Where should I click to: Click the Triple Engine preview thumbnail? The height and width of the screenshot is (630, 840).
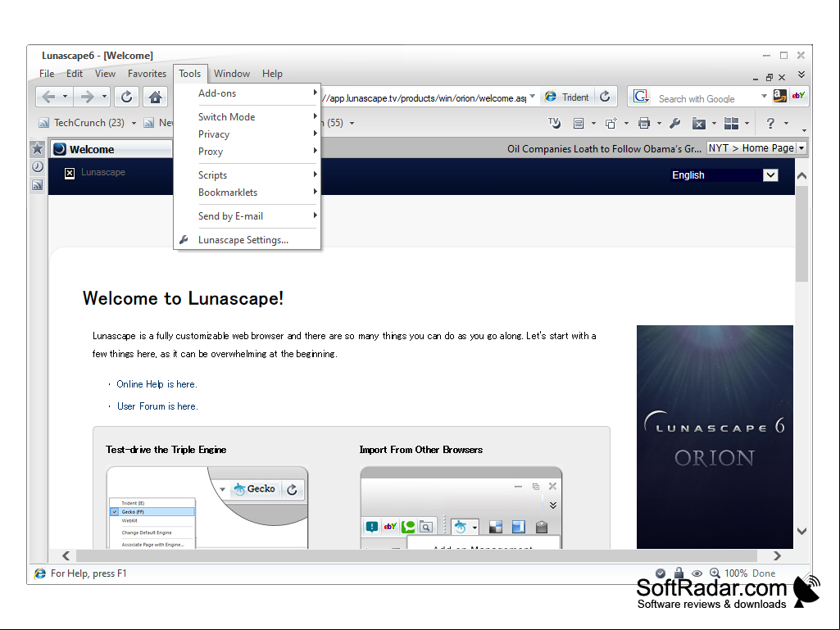(207, 507)
